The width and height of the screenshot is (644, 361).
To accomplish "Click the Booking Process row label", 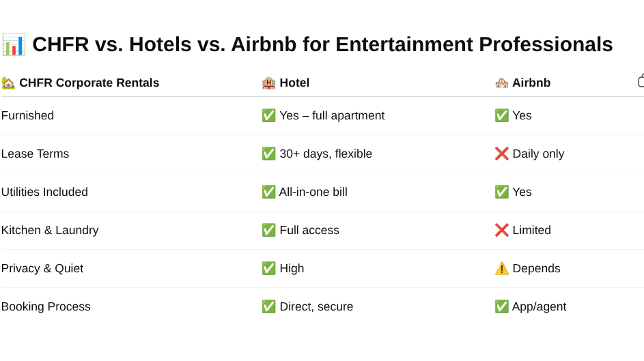I will pos(46,306).
